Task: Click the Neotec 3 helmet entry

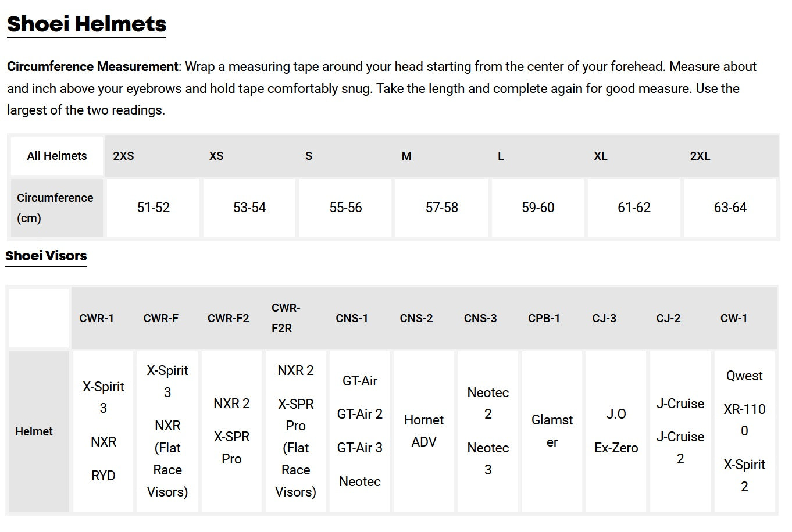Action: [488, 459]
